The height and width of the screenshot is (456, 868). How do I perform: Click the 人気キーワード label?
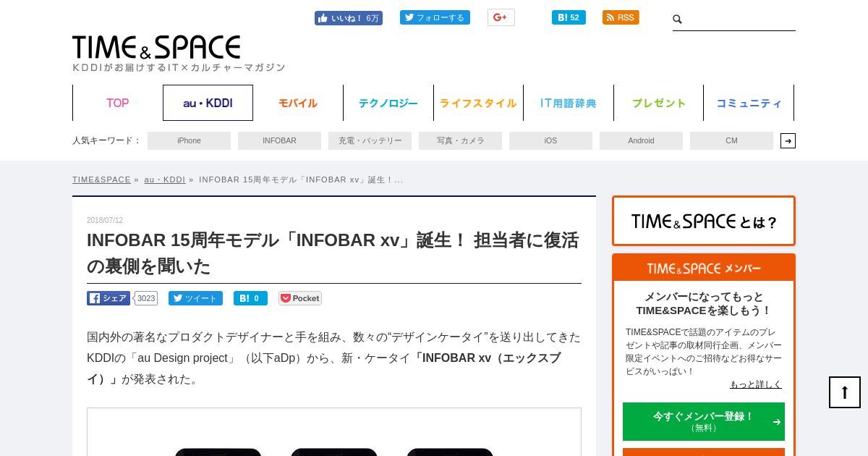tap(106, 140)
